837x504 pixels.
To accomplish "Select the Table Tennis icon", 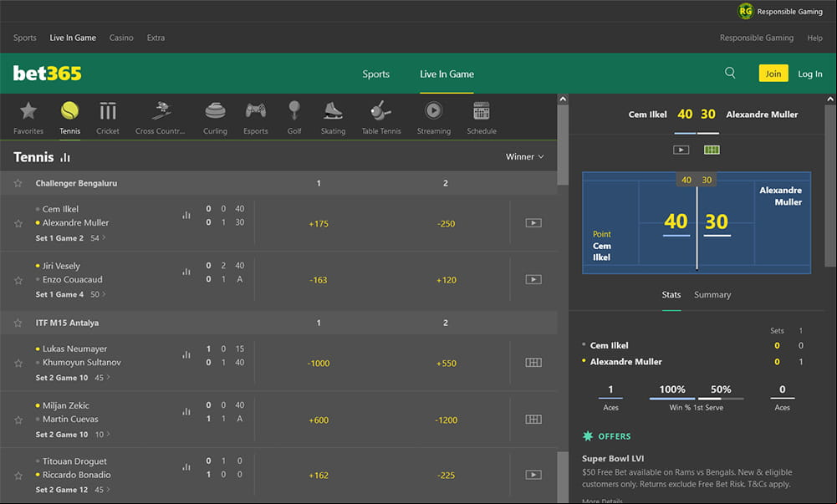I will tap(381, 118).
